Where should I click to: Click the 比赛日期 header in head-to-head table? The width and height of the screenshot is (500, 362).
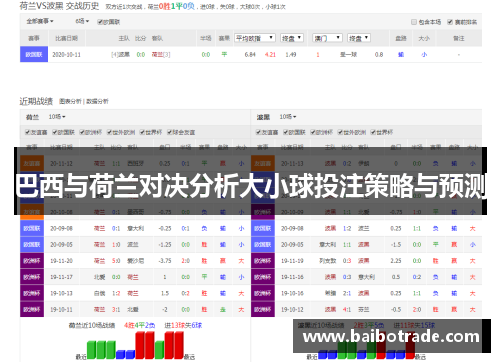(x=67, y=38)
